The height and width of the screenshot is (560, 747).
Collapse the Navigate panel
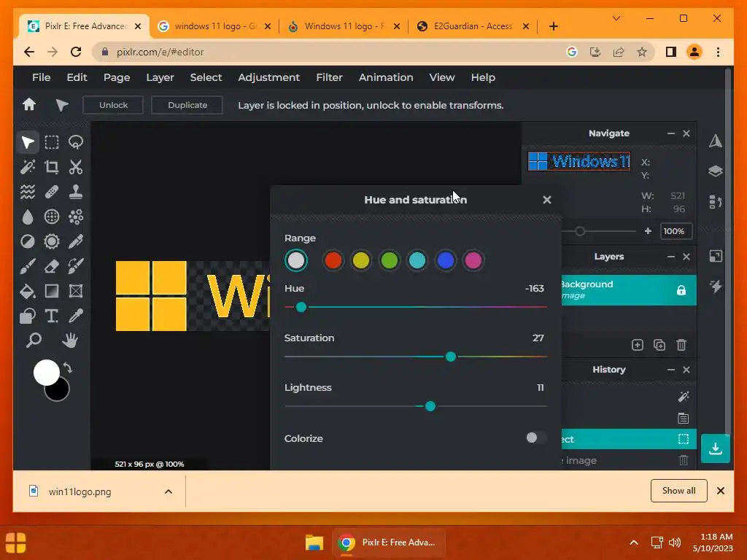point(671,133)
